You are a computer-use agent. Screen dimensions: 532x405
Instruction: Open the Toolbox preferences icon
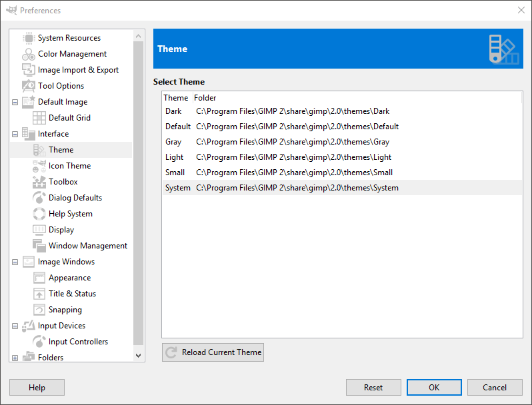click(x=39, y=182)
